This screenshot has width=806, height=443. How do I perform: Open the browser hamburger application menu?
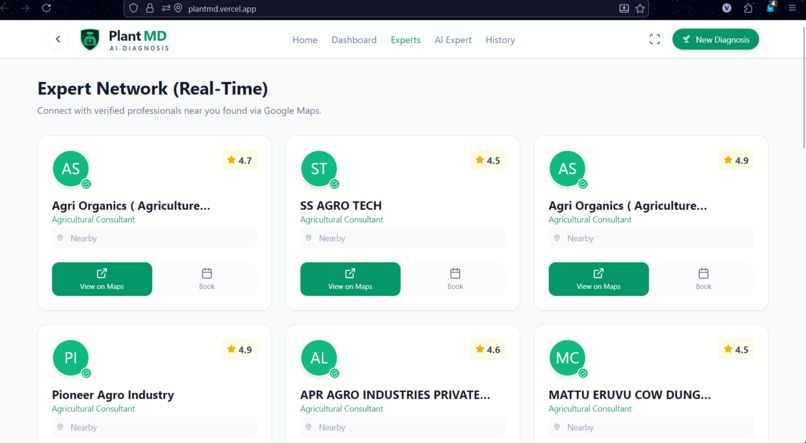(x=793, y=8)
